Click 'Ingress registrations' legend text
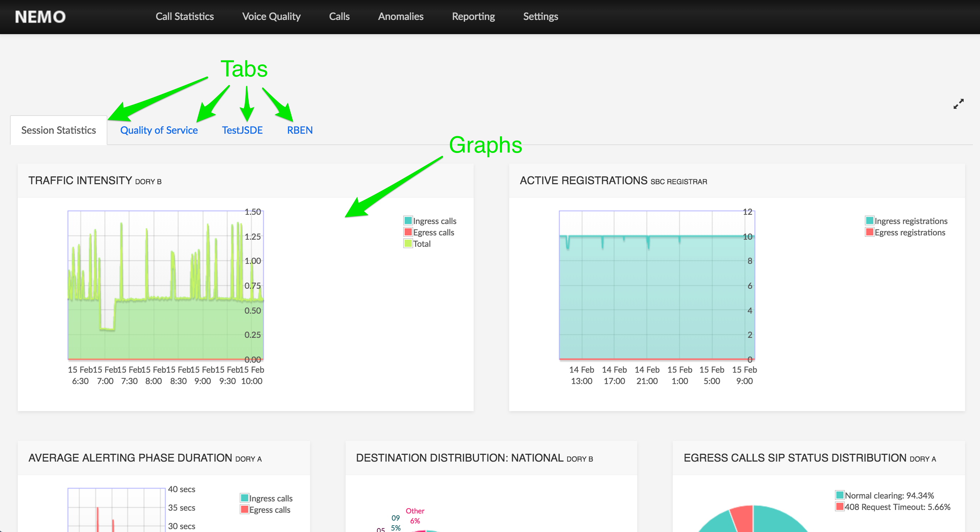Viewport: 980px width, 532px height. 911,221
